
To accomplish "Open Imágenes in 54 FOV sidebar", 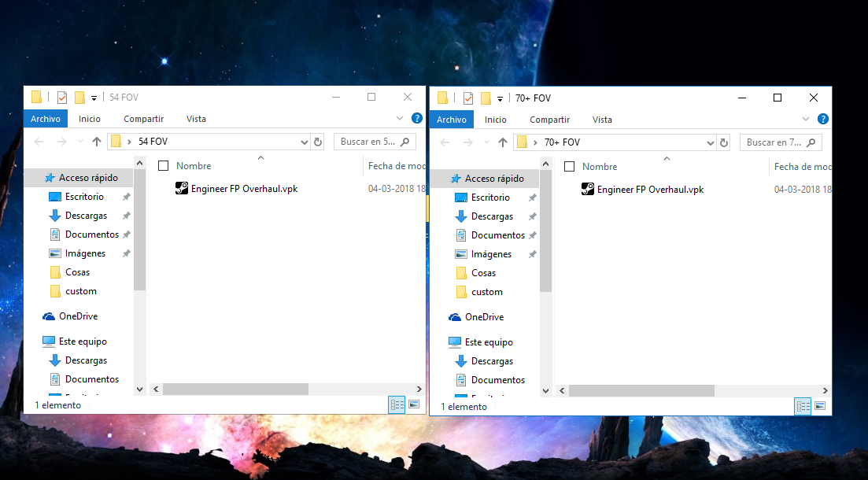I will pyautogui.click(x=85, y=253).
